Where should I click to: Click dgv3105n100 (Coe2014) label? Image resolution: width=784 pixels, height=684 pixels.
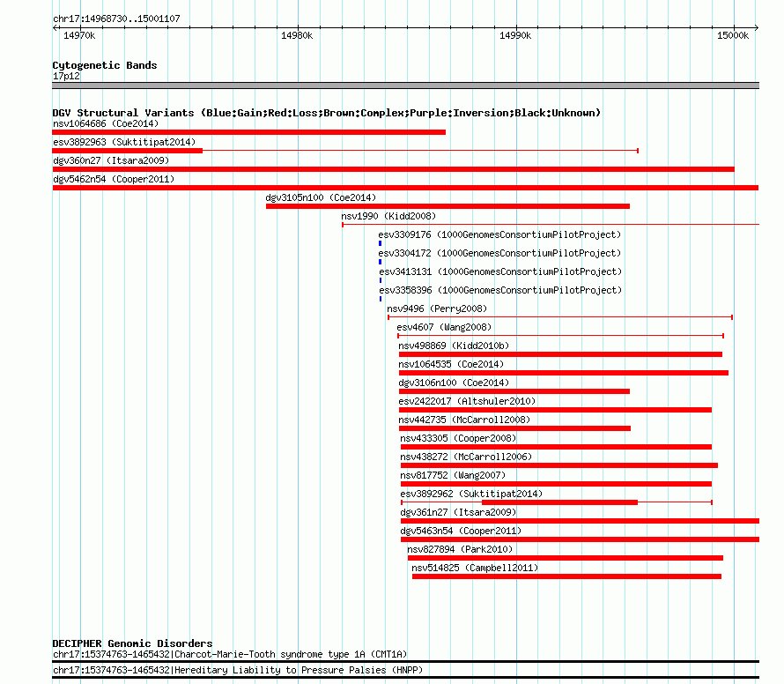coord(321,197)
